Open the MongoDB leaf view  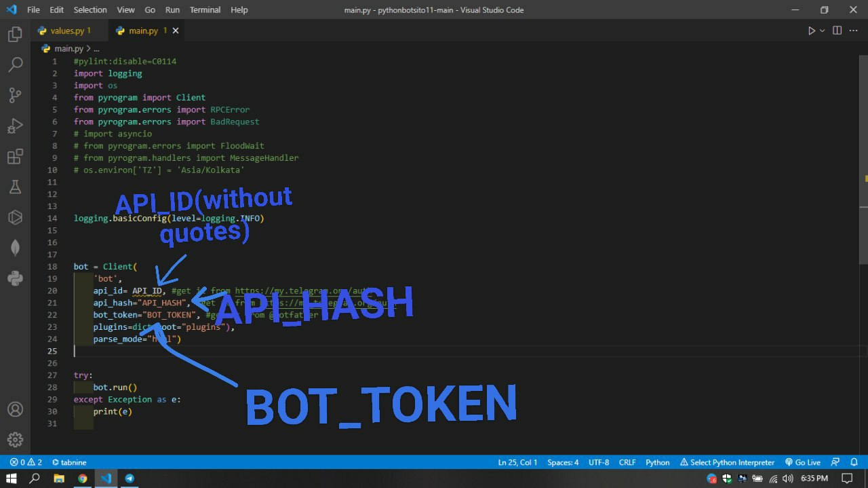coord(15,248)
